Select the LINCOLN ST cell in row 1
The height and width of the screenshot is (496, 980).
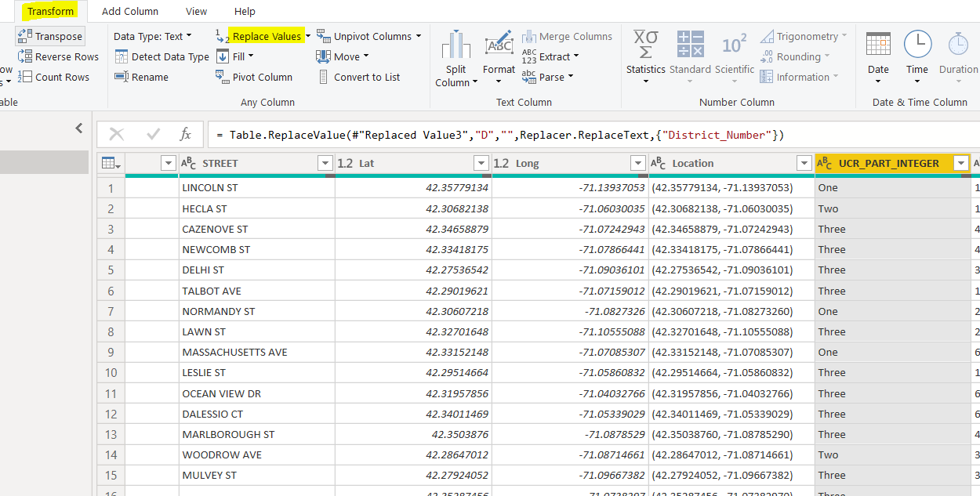(210, 188)
